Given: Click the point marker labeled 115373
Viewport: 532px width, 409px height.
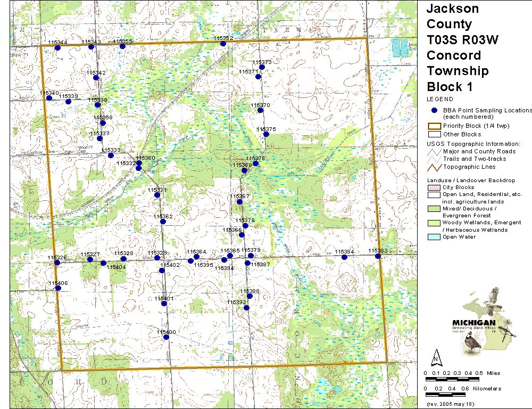Looking at the screenshot, I should click(x=262, y=67).
